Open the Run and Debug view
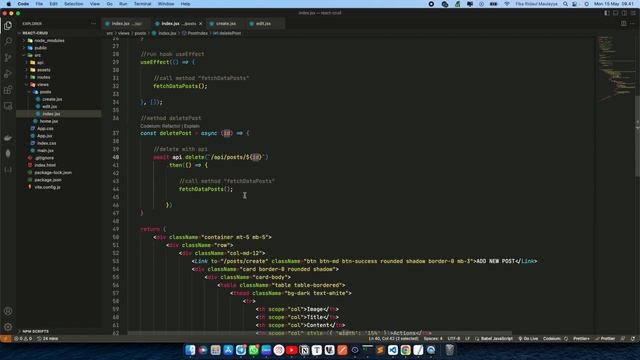The width and height of the screenshot is (640, 360). (8, 74)
